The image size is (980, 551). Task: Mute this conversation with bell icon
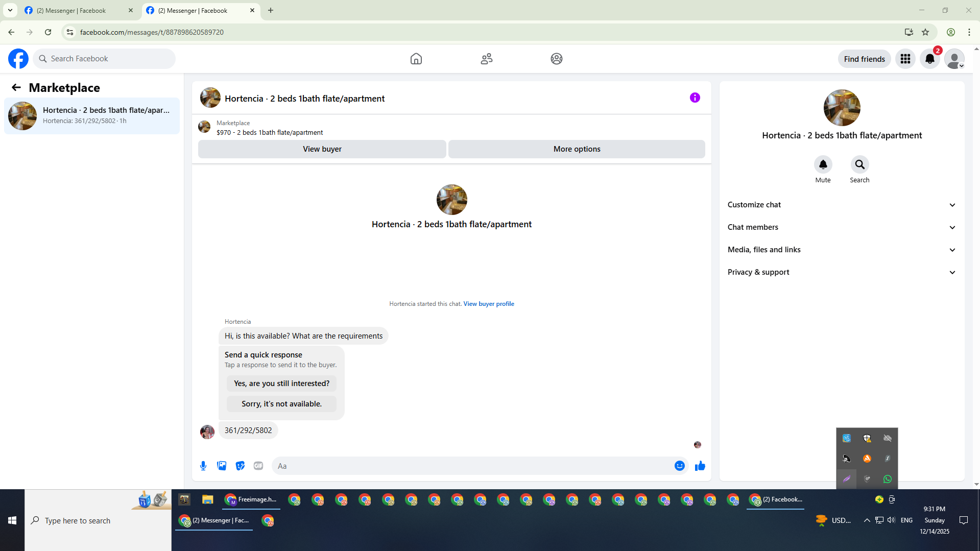click(x=823, y=164)
